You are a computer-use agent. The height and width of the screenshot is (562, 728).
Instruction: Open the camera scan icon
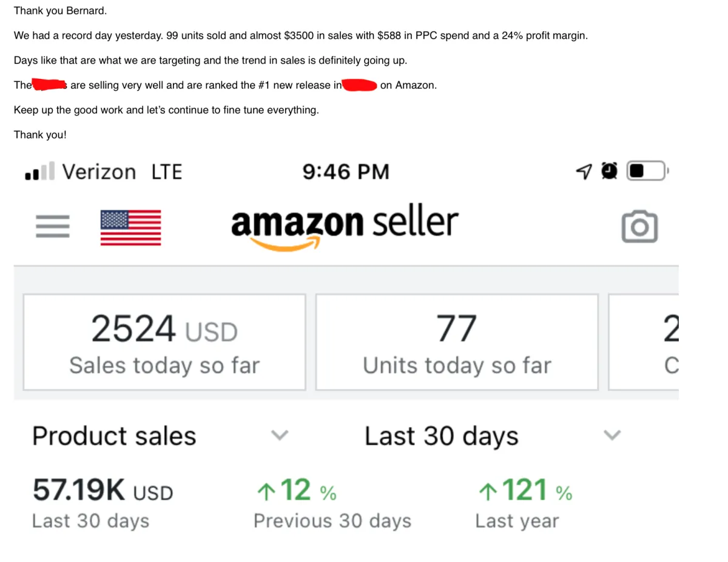(x=639, y=226)
